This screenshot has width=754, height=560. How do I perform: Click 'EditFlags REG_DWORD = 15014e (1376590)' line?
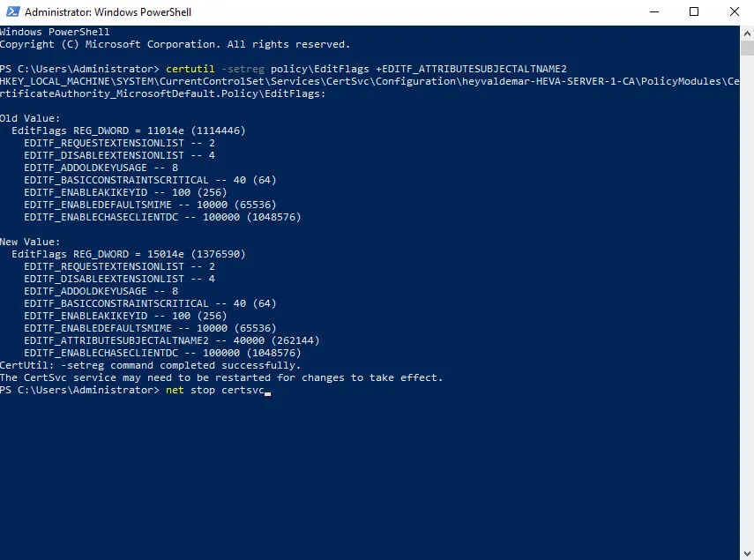(x=129, y=254)
